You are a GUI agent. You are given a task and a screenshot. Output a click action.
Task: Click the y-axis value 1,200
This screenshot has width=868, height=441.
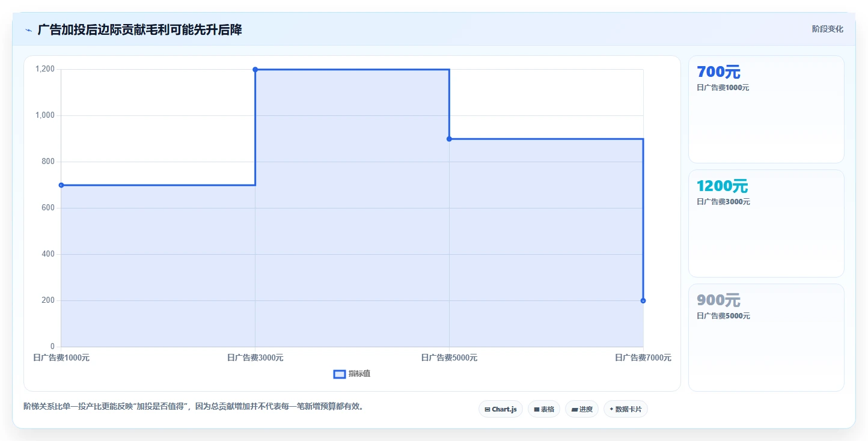[45, 69]
